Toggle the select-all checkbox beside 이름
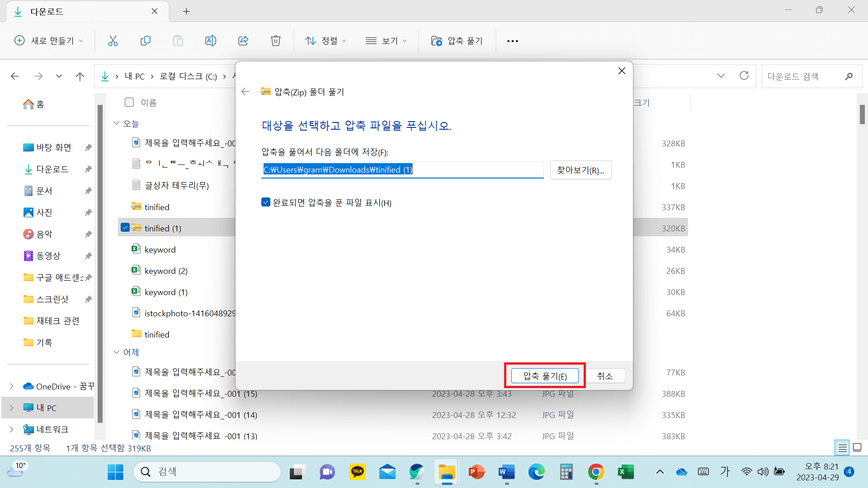This screenshot has height=488, width=868. tap(129, 102)
